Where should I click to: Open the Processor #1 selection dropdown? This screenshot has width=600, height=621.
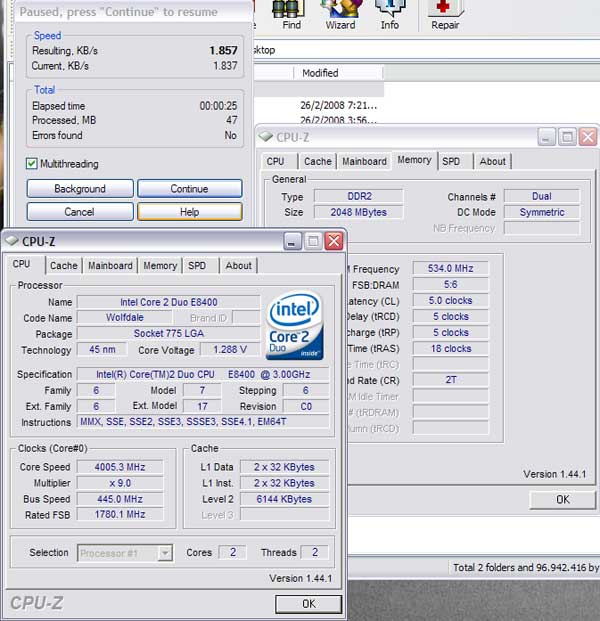point(125,553)
